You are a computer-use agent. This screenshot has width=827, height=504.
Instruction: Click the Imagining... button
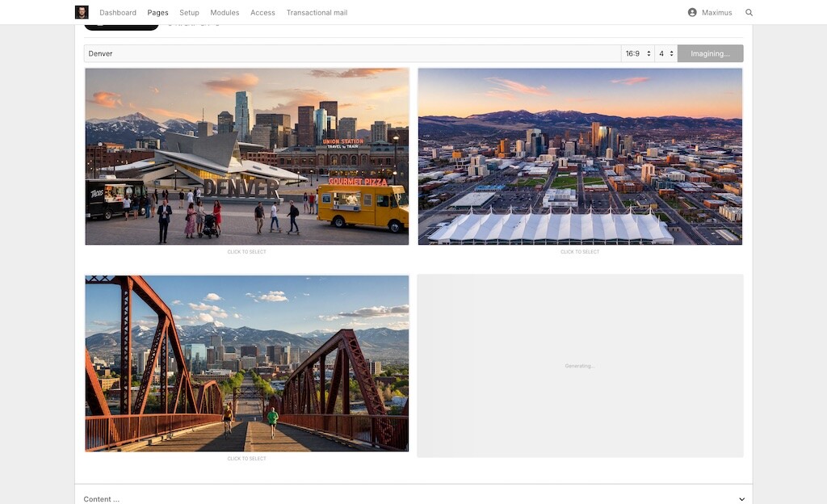click(710, 53)
